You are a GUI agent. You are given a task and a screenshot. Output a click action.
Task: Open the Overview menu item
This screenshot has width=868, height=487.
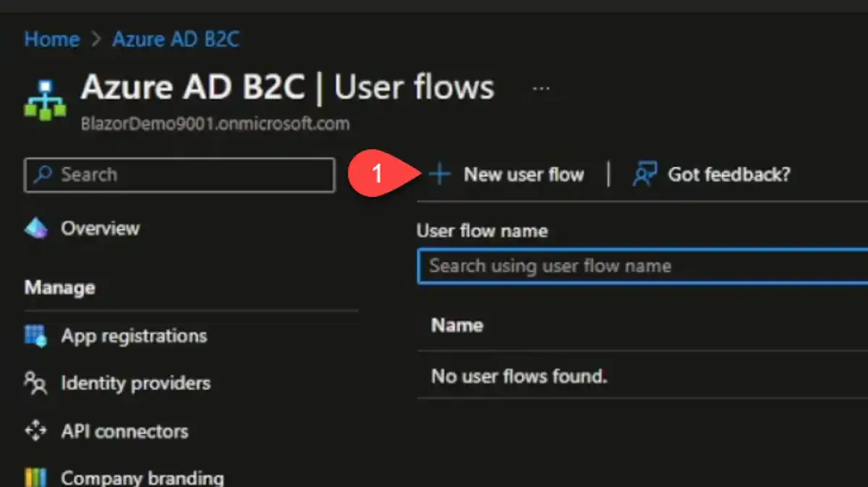click(100, 229)
